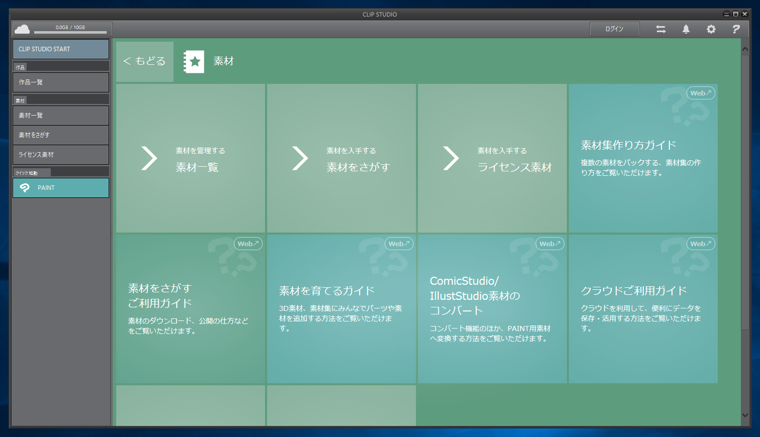Open the notifications bell icon
This screenshot has width=760, height=437.
pyautogui.click(x=686, y=29)
